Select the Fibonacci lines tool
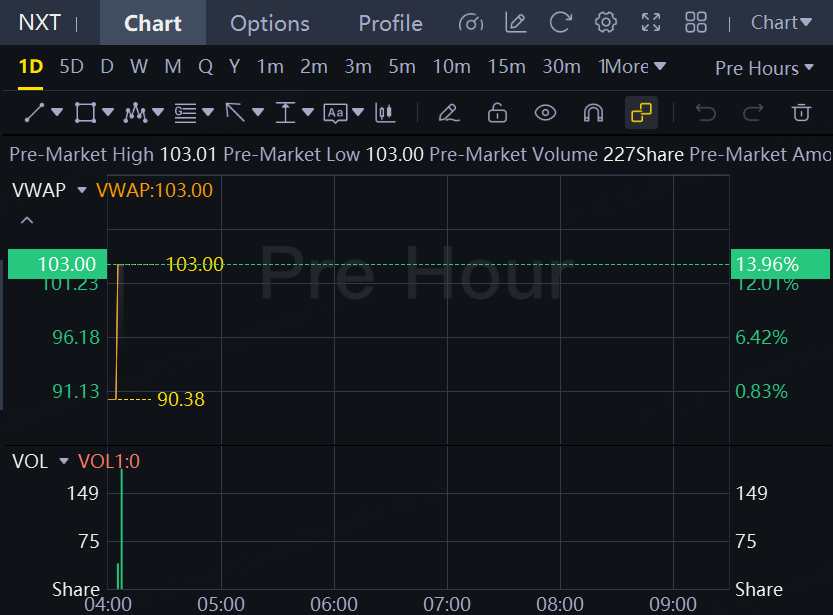The image size is (833, 615). [x=185, y=113]
